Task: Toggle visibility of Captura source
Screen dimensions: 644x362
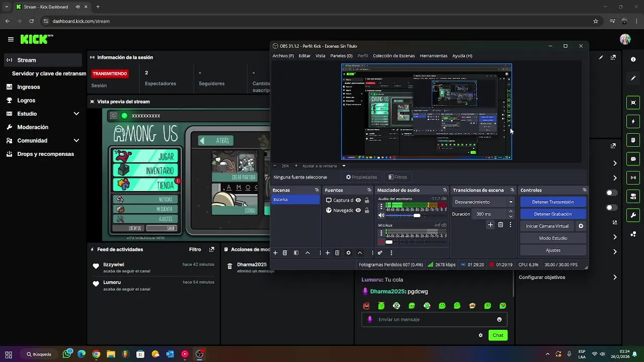Action: coord(358,200)
